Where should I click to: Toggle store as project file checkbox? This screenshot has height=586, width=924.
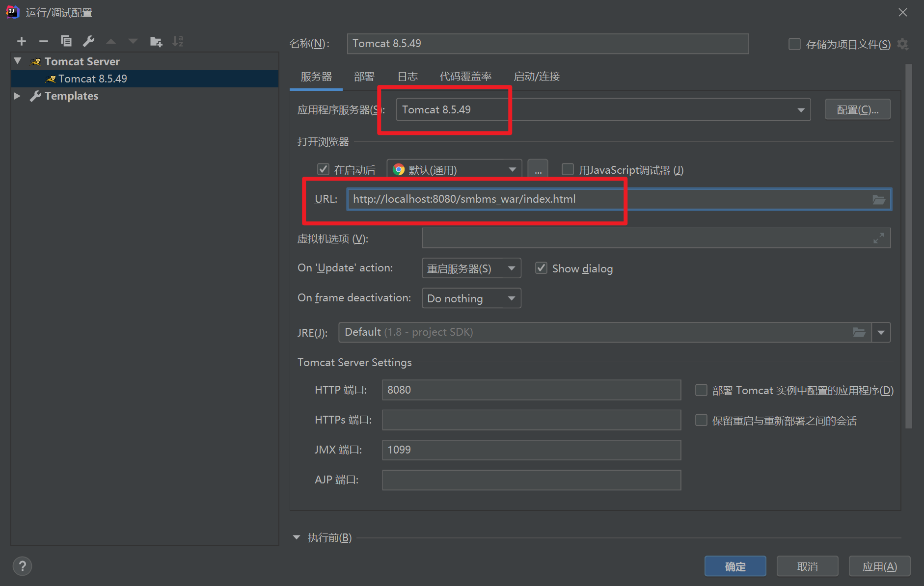(x=794, y=44)
